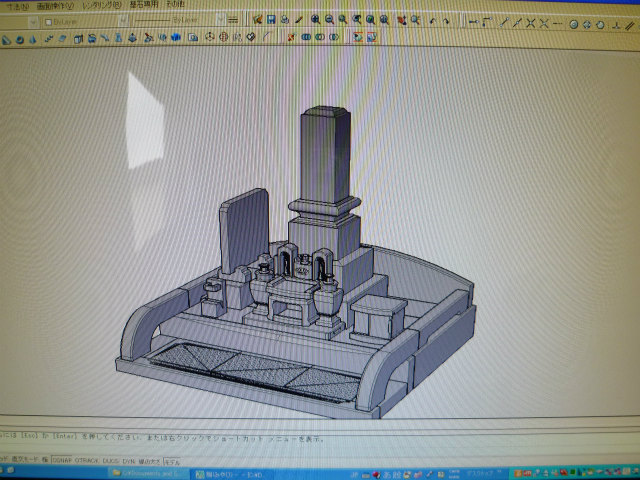The width and height of the screenshot is (640, 480).
Task: Click the undo arrow icon
Action: pyautogui.click(x=433, y=20)
